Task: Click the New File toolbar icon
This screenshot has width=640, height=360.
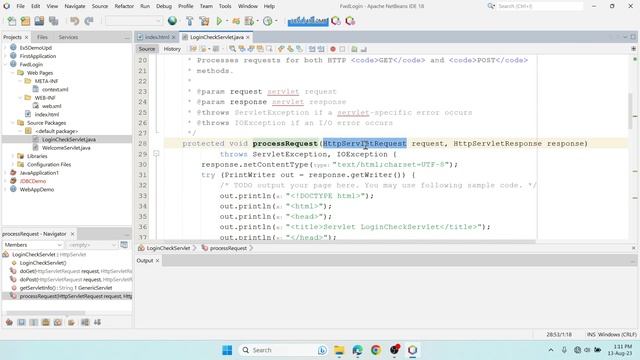Action: 12,21
